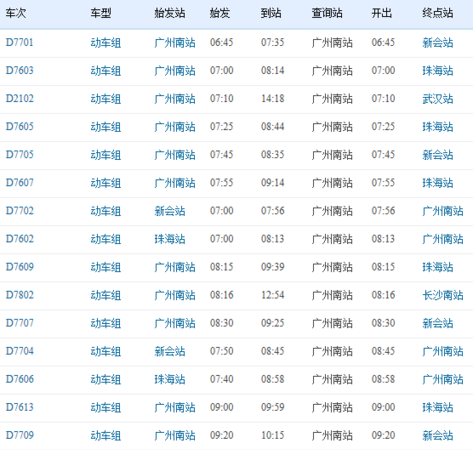Image resolution: width=473 pixels, height=450 pixels.
Task: Click 珠海站 terminal in D7609 row
Action: click(x=438, y=267)
